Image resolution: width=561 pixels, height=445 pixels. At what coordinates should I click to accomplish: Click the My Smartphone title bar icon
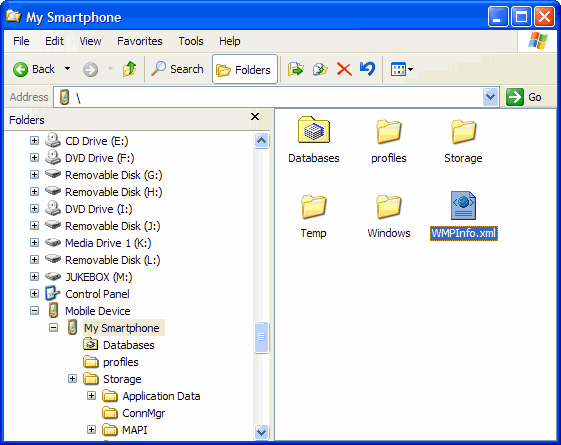[14, 16]
